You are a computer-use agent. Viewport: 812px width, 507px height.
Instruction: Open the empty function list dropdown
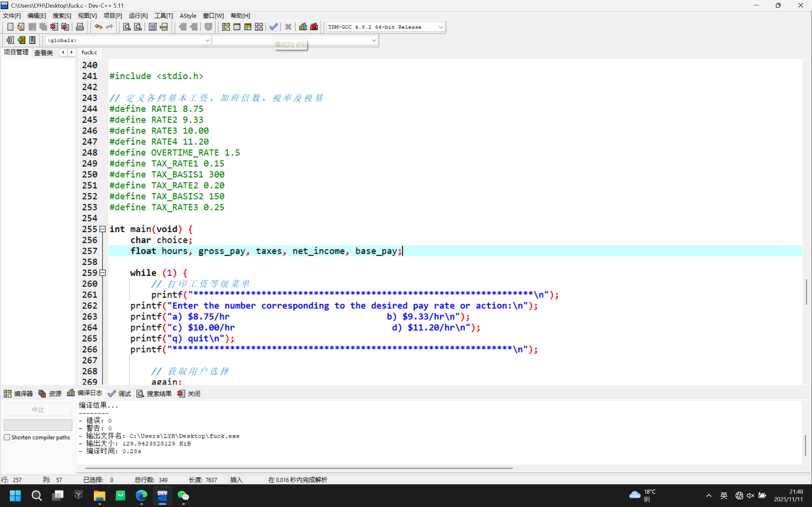point(373,40)
